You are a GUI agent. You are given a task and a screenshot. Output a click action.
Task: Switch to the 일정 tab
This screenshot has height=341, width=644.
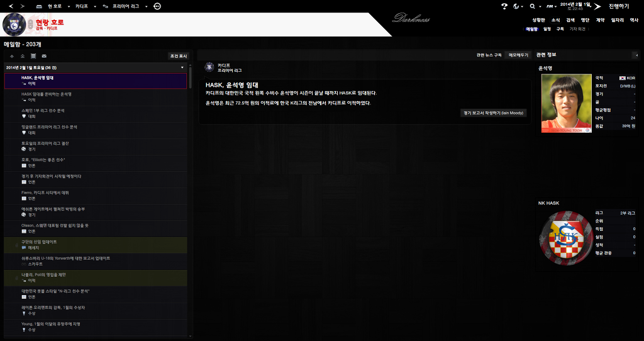pyautogui.click(x=547, y=29)
